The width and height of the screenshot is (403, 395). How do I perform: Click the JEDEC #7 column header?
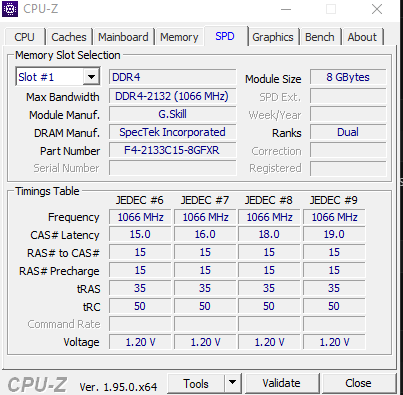[x=205, y=200]
